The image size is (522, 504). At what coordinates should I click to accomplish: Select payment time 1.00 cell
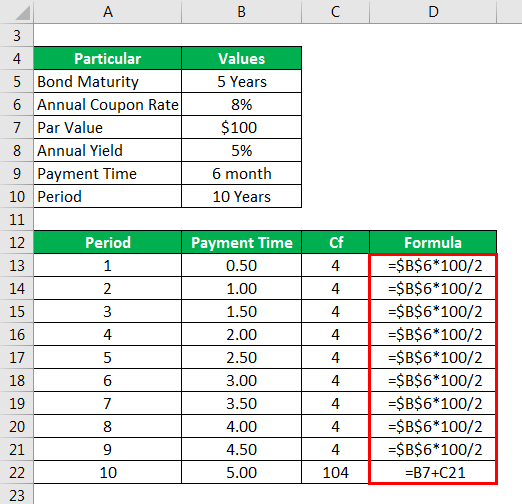click(241, 288)
